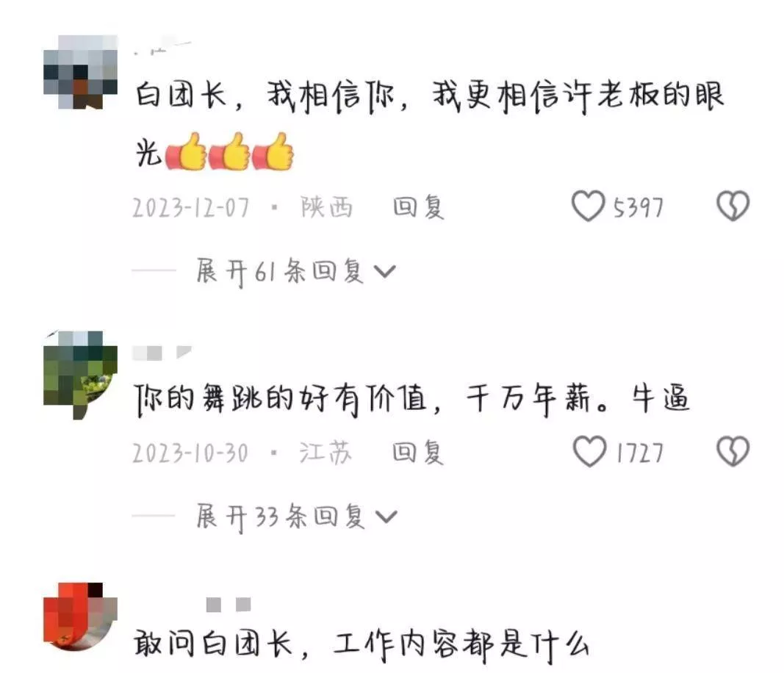Image resolution: width=784 pixels, height=673 pixels.
Task: Open the red avatar of third commenter
Action: 81,616
